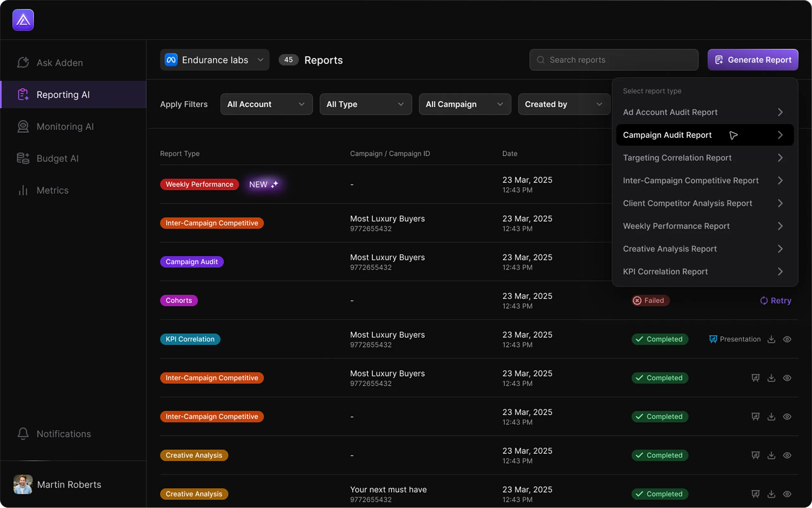Open Notifications bell
The width and height of the screenshot is (812, 508).
point(23,434)
